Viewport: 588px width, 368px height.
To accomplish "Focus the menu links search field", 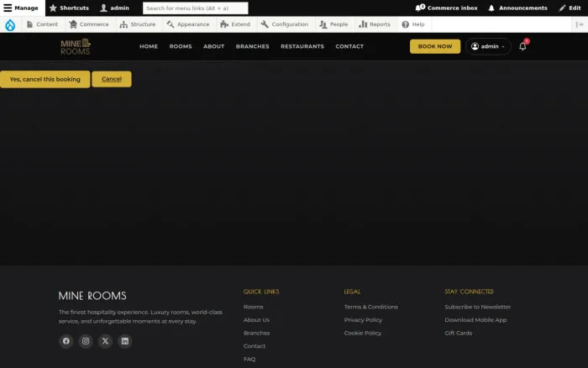I will (x=196, y=8).
